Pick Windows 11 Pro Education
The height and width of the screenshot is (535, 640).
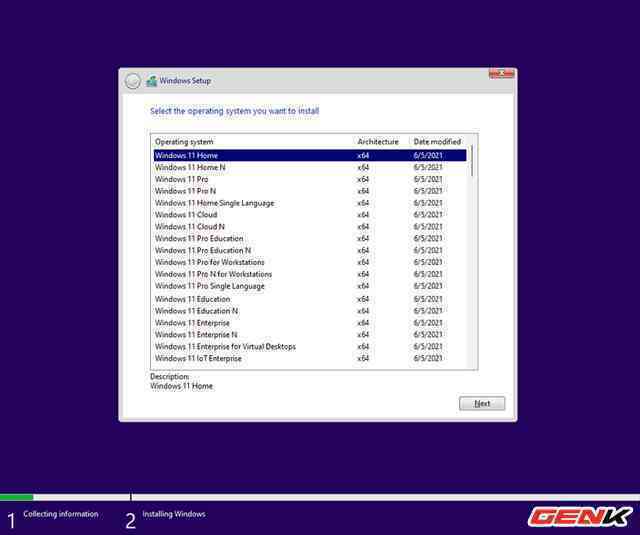coord(310,238)
